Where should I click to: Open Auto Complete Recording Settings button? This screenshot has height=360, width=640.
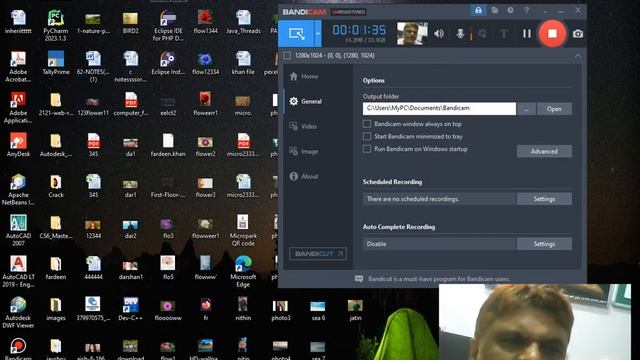tap(544, 244)
